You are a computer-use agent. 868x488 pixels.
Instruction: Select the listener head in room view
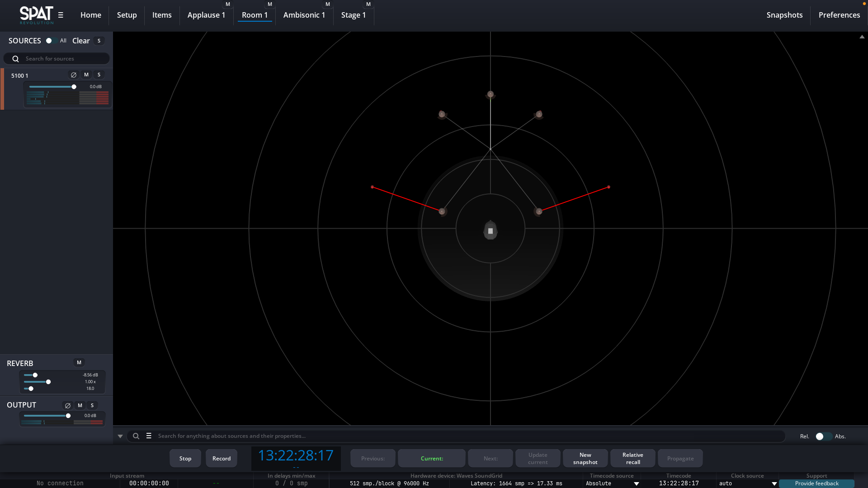point(491,230)
